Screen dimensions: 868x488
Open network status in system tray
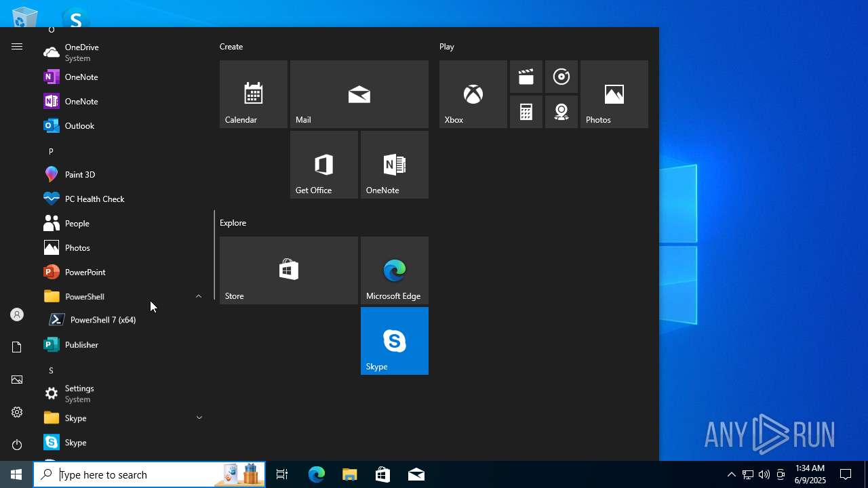747,474
